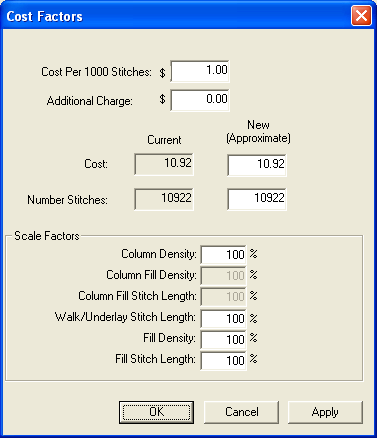382x442 pixels.
Task: Click the Column Density label text
Action: point(159,254)
